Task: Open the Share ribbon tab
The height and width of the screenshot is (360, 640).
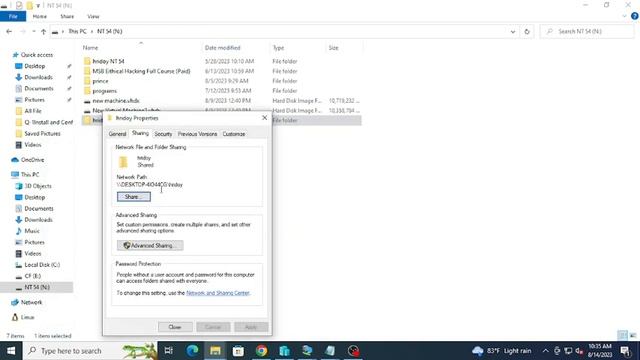Action: tap(67, 16)
